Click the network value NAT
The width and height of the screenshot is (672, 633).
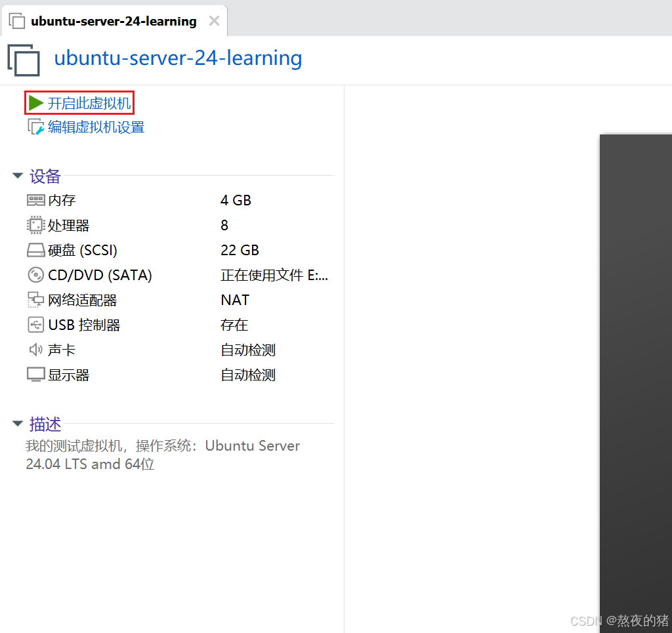[235, 300]
